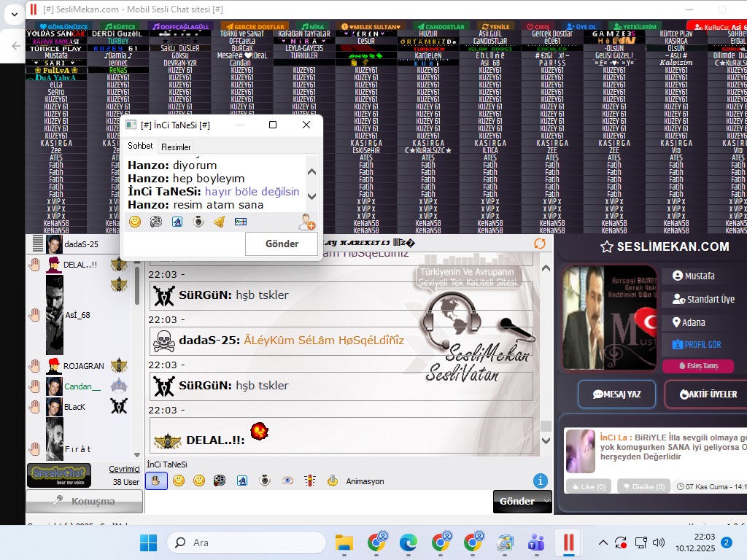The image size is (747, 560).
Task: Click raised hand icon next to Asİ_68
Action: (34, 315)
